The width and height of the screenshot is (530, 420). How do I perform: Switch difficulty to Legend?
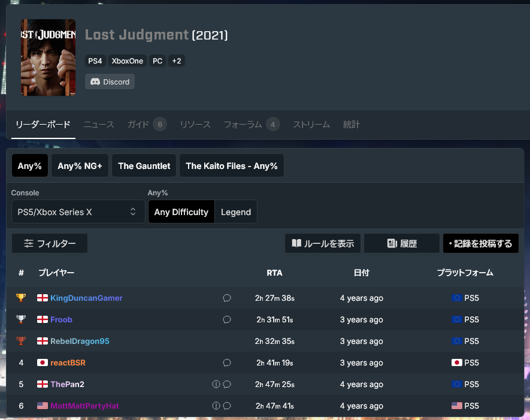(236, 212)
